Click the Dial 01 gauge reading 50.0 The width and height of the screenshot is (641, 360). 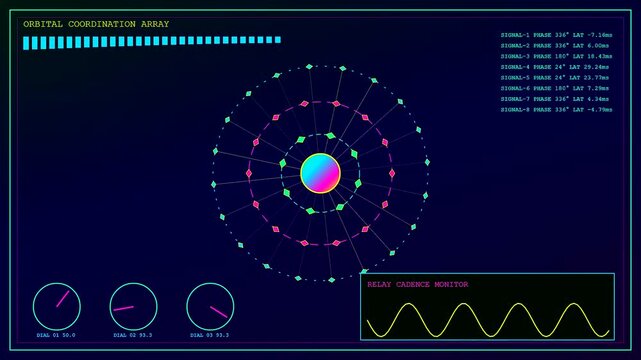(57, 306)
